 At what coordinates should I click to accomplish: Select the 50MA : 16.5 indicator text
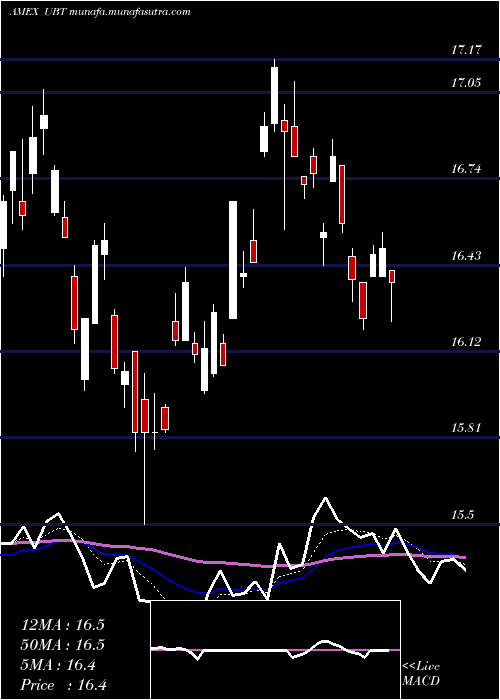pyautogui.click(x=62, y=645)
